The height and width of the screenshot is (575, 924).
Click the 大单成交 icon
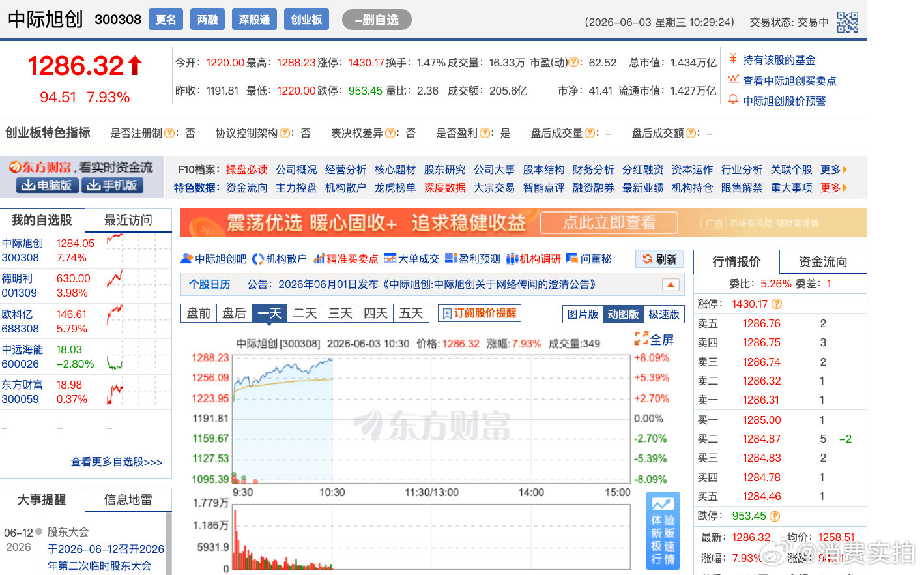(390, 258)
